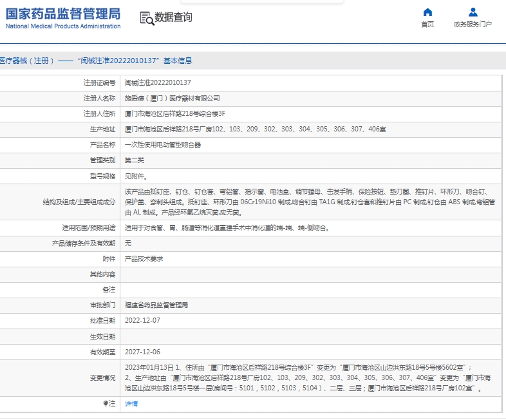Click the 管理类别 row label

(x=102, y=160)
